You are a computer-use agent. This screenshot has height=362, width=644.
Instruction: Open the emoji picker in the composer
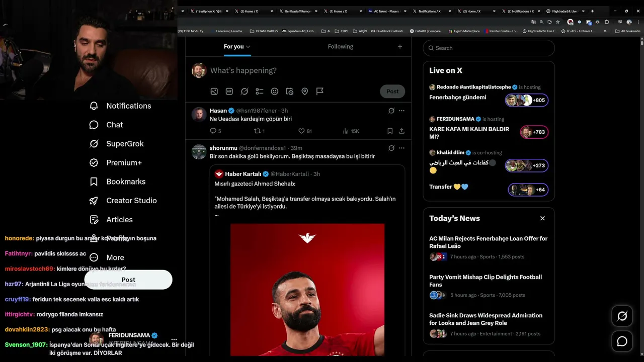coord(275,92)
